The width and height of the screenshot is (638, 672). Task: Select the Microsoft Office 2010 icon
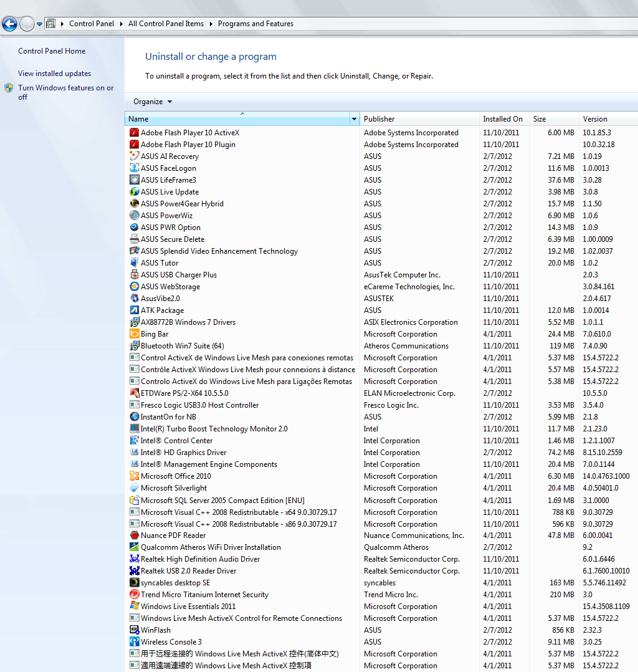click(x=135, y=476)
